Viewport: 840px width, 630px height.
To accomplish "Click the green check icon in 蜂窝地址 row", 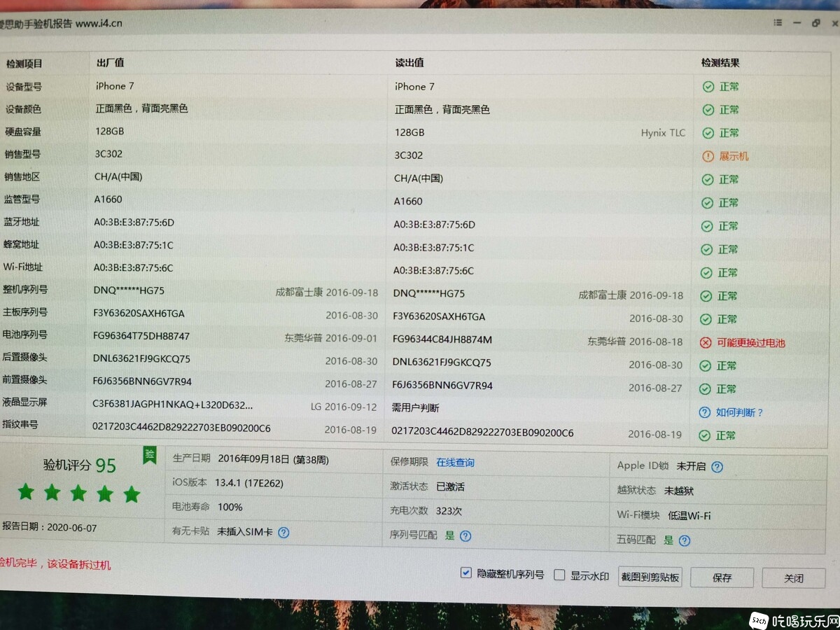I will click(x=707, y=249).
